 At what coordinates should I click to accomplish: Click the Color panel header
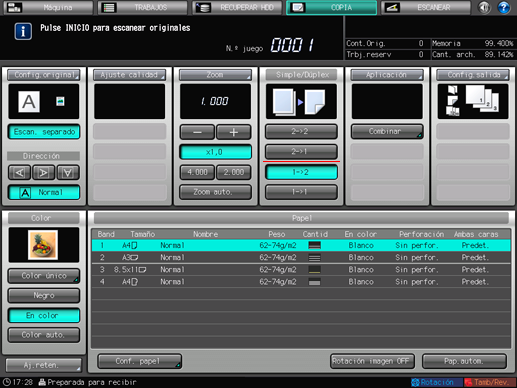44,218
